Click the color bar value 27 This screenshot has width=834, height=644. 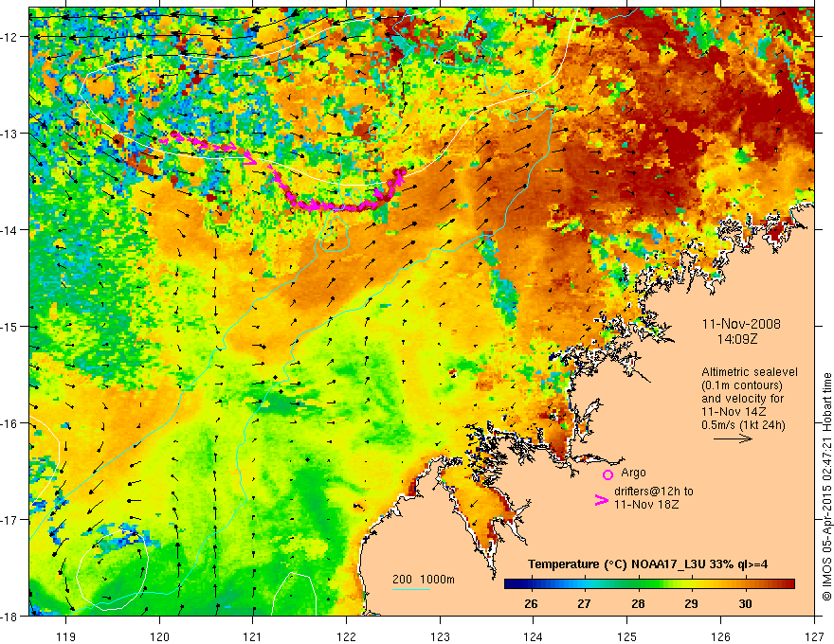[x=584, y=603]
